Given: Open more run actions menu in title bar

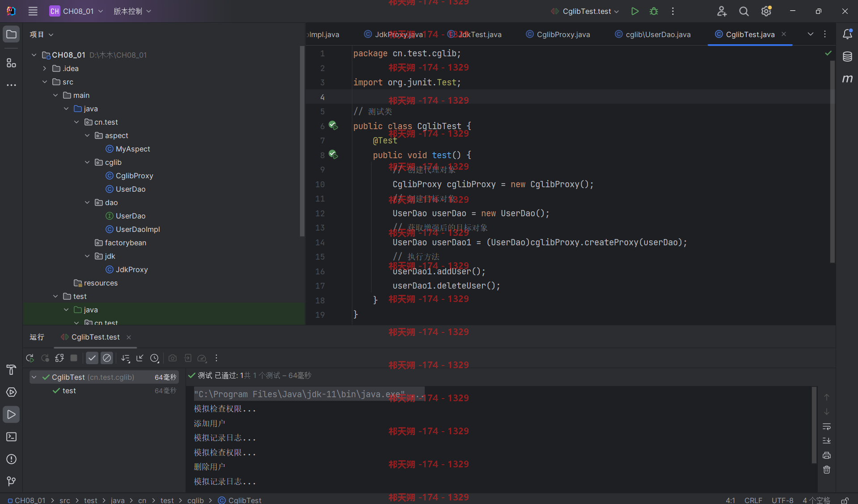Looking at the screenshot, I should click(x=673, y=11).
